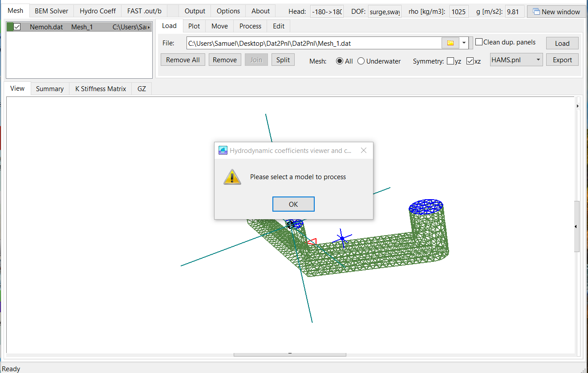Click the resize grip in the bottom-right corner
This screenshot has height=373, width=588.
(585, 370)
